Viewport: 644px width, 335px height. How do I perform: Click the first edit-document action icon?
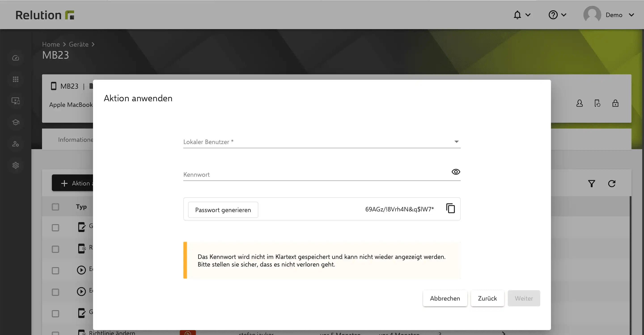point(81,227)
